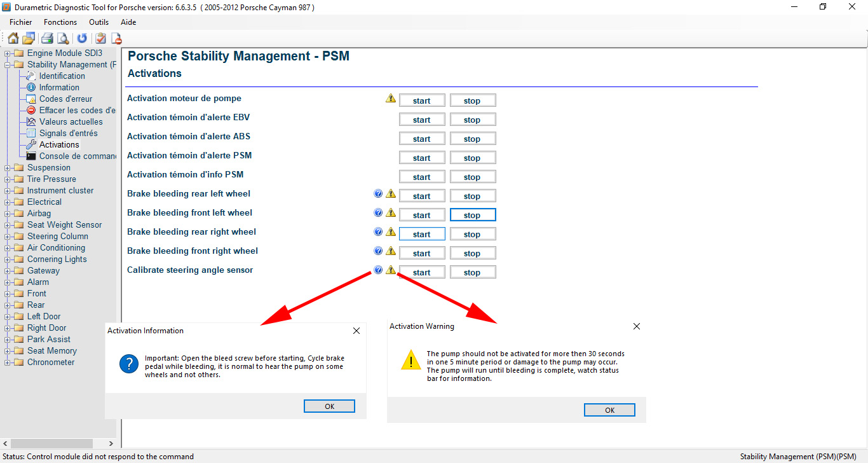868x463 pixels.
Task: Select Seat Memory in module tree
Action: coord(52,351)
